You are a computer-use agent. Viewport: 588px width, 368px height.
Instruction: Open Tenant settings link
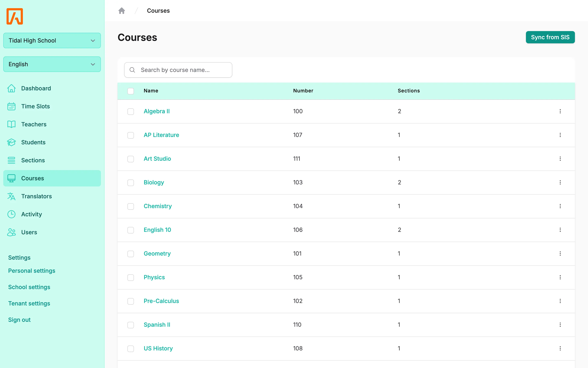[29, 303]
